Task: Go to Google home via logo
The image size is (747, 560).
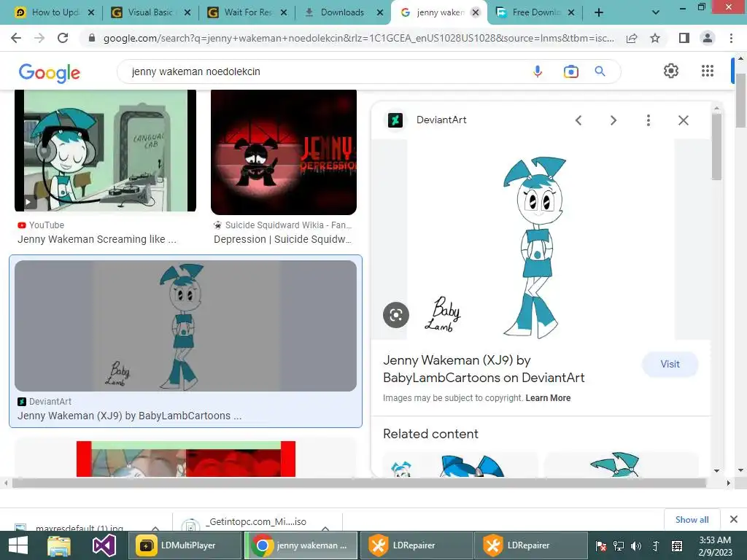Action: pyautogui.click(x=49, y=73)
